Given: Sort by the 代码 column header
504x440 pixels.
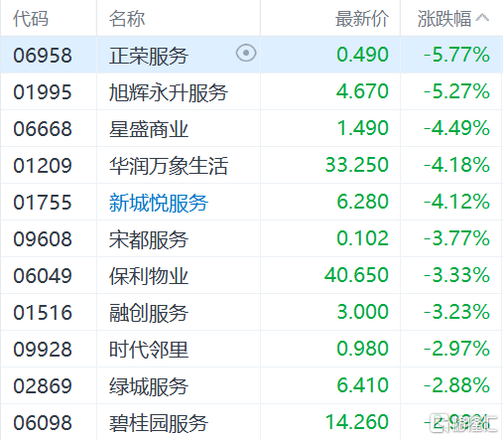Looking at the screenshot, I should point(31,19).
